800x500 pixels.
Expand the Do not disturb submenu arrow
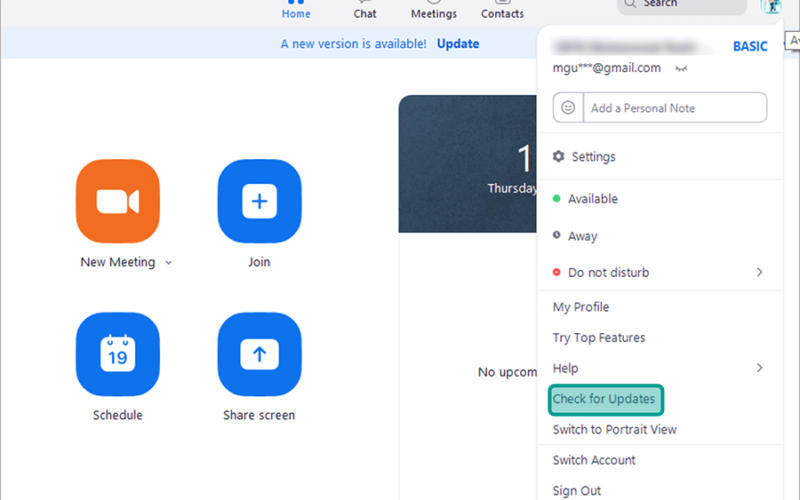pos(760,272)
